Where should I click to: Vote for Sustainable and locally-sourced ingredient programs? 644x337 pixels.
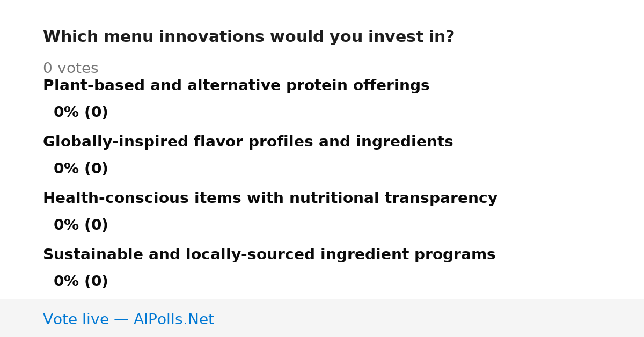[269, 255]
